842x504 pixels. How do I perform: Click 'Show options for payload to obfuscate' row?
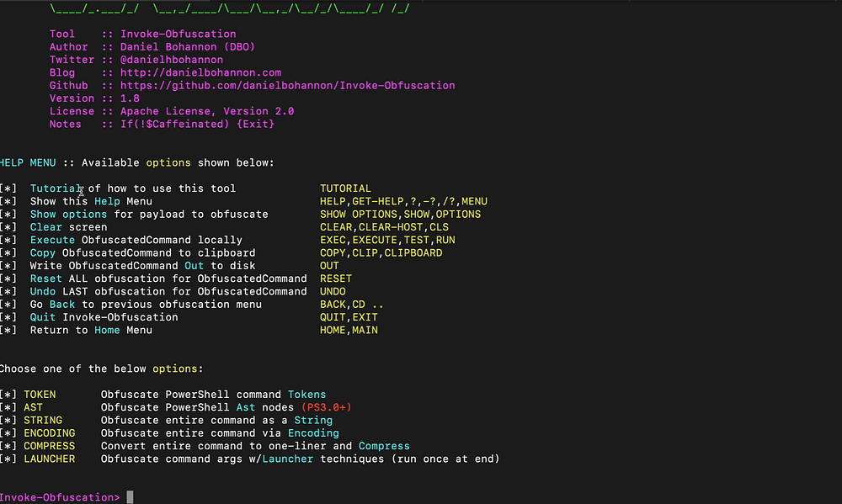pyautogui.click(x=149, y=215)
